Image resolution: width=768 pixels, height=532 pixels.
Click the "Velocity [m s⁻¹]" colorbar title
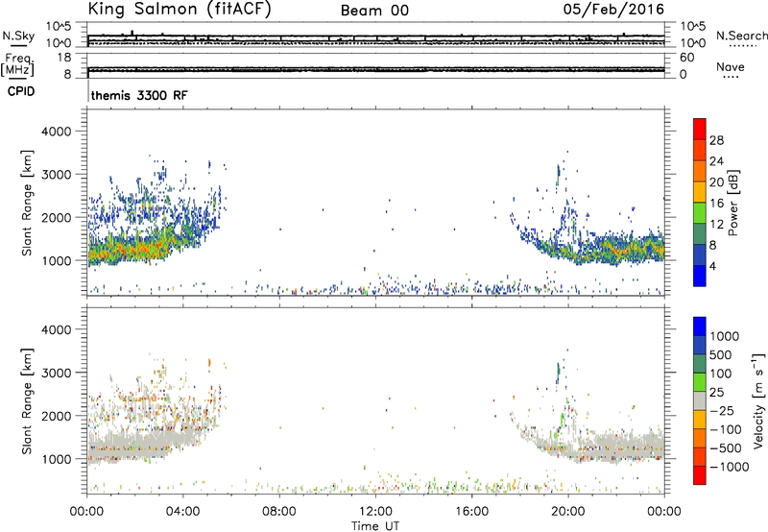pyautogui.click(x=759, y=400)
